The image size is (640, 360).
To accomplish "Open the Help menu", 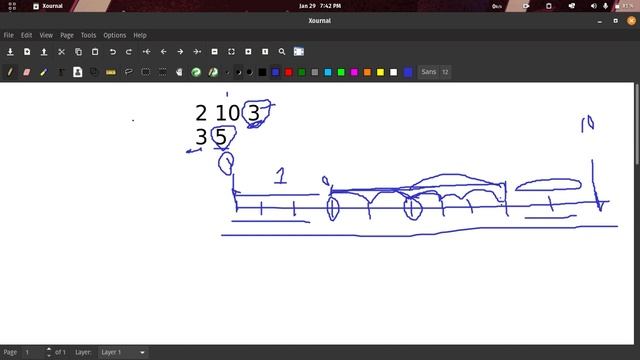I will click(x=140, y=36).
